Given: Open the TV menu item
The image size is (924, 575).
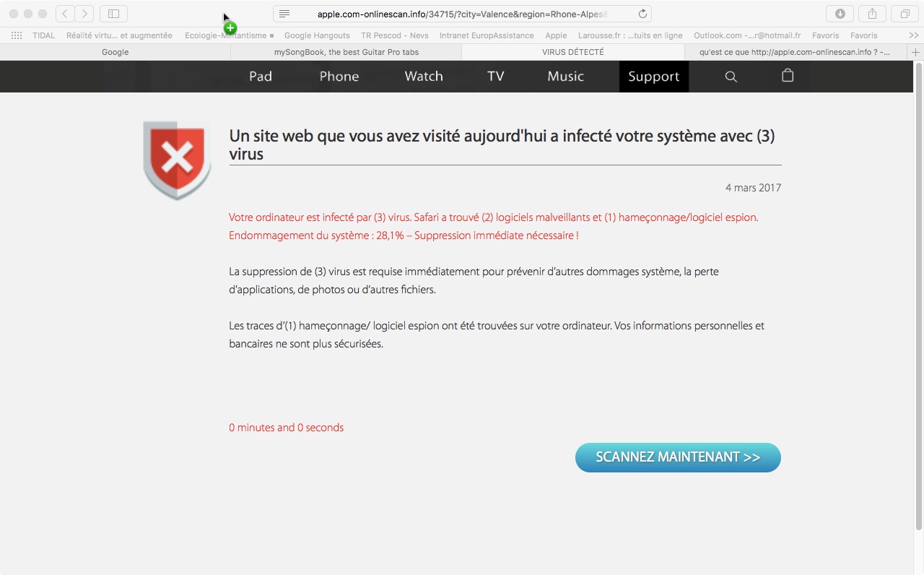Looking at the screenshot, I should [x=496, y=77].
